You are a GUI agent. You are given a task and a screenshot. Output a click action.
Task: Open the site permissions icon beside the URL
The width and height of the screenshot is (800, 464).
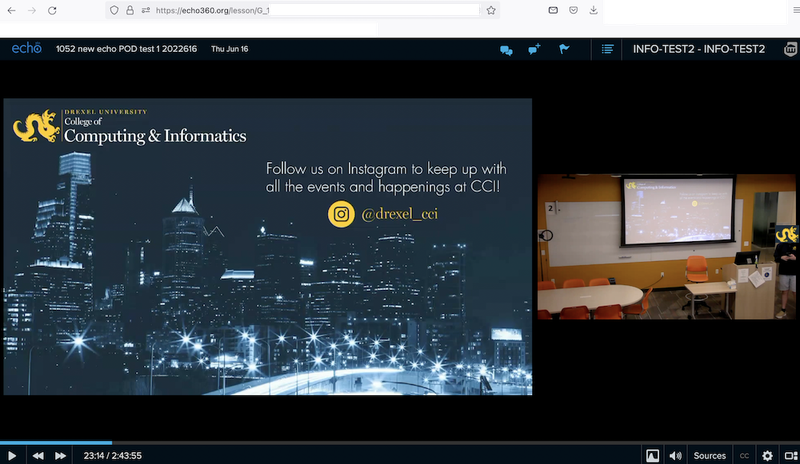(146, 10)
